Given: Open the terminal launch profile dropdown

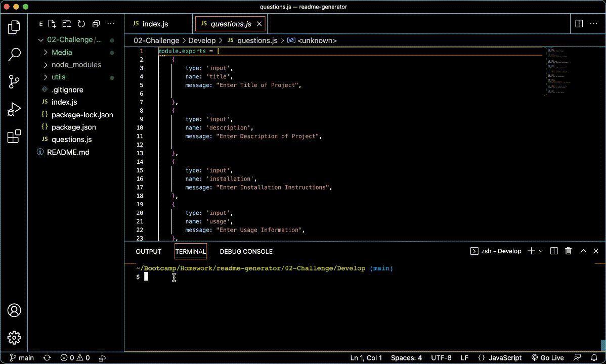Looking at the screenshot, I should [541, 251].
